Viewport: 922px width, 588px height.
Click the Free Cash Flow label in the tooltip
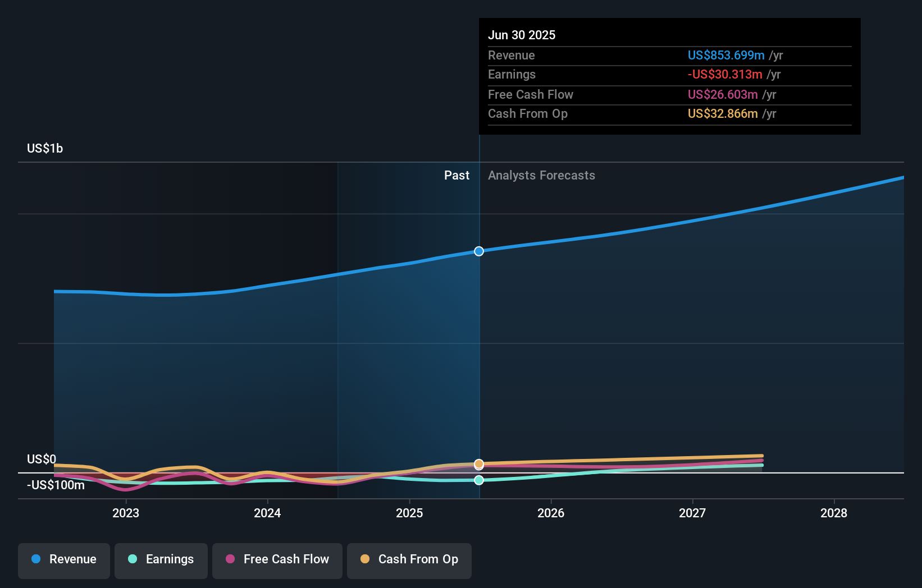pyautogui.click(x=531, y=95)
